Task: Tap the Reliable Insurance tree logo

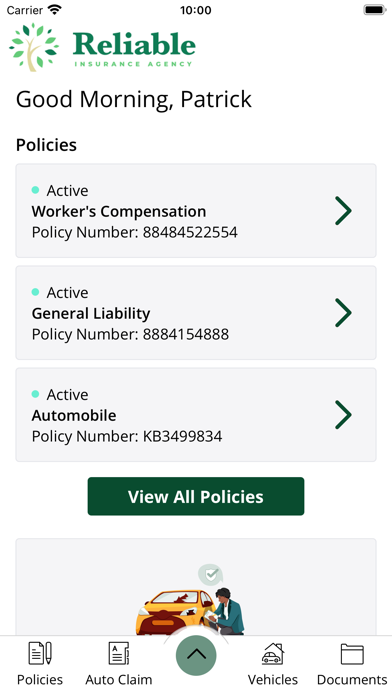Action: pyautogui.click(x=34, y=47)
